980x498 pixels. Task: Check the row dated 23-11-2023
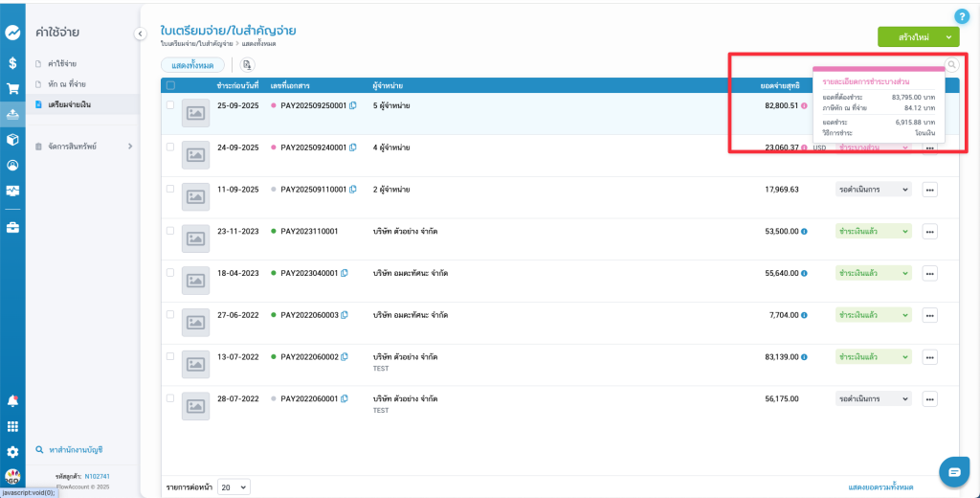170,231
